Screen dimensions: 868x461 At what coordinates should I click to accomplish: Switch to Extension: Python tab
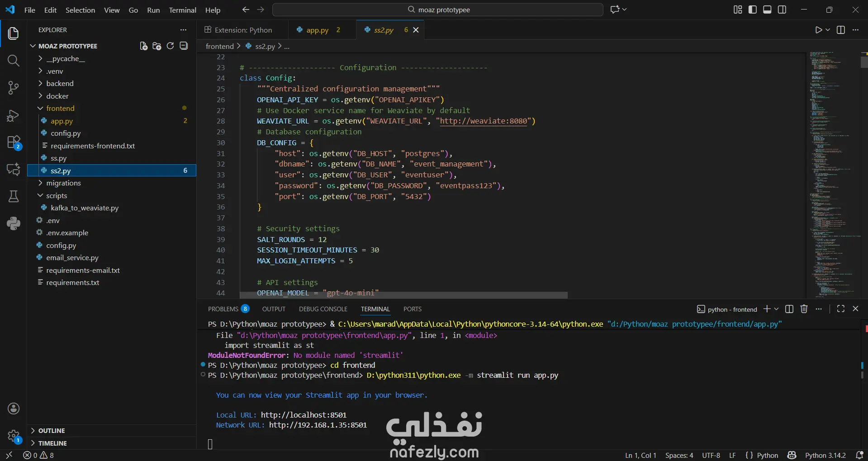(x=243, y=30)
